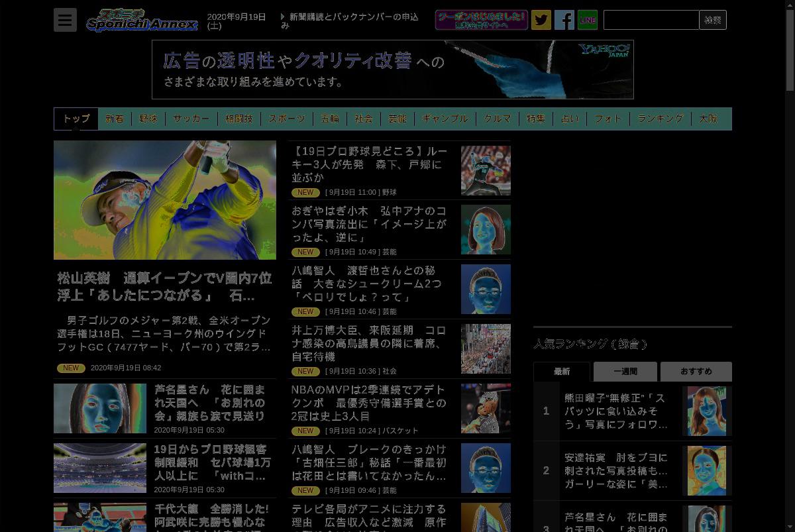This screenshot has height=532, width=795.
Task: Open article 【19日プロ野球見どころ】ルーキー3人が先発
Action: (x=370, y=164)
